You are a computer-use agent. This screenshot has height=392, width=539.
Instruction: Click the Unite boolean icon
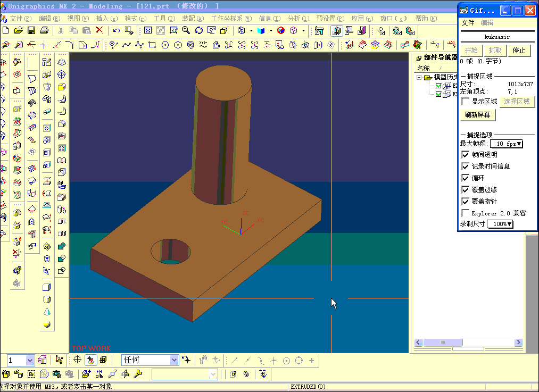point(62,246)
